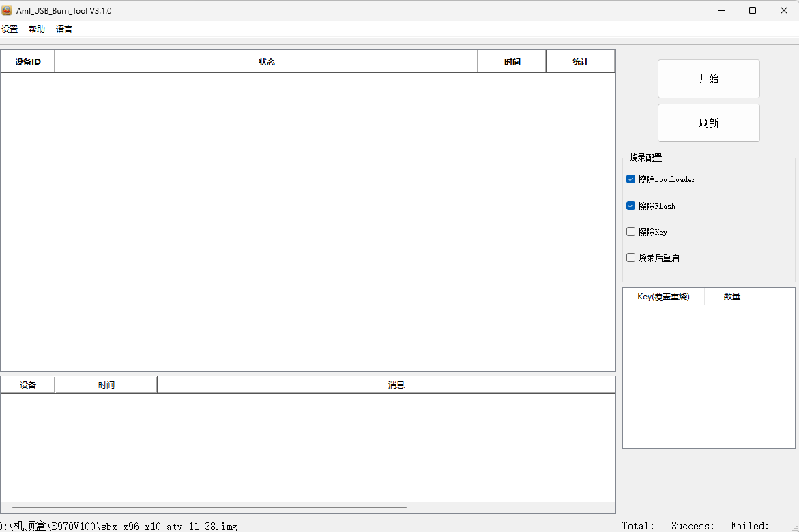The width and height of the screenshot is (799, 532).
Task: Click the Aml USB Burn Tool title bar icon
Action: coord(9,10)
